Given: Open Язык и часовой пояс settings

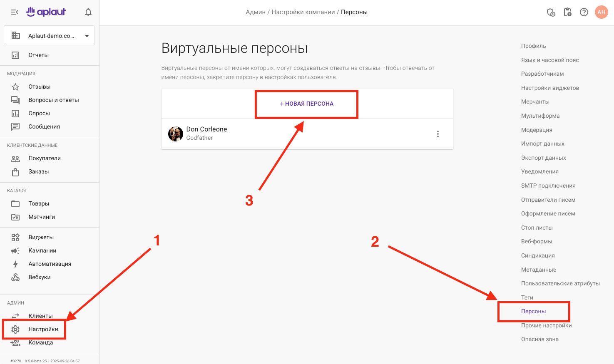Looking at the screenshot, I should [550, 60].
